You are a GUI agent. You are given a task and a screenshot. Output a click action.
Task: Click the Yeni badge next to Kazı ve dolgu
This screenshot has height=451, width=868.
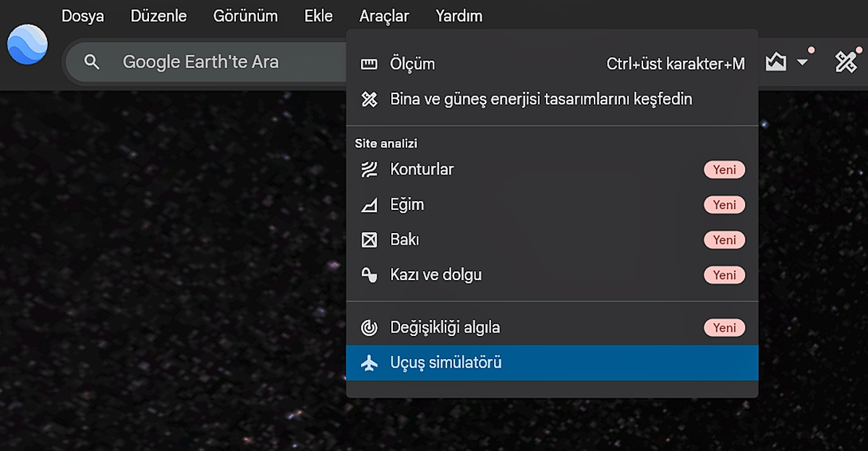724,275
